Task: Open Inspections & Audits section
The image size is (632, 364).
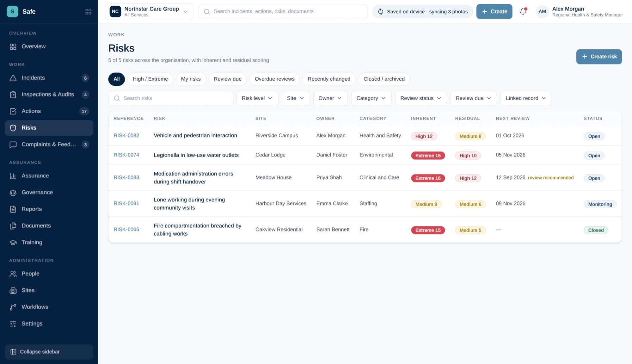Action: click(x=49, y=94)
